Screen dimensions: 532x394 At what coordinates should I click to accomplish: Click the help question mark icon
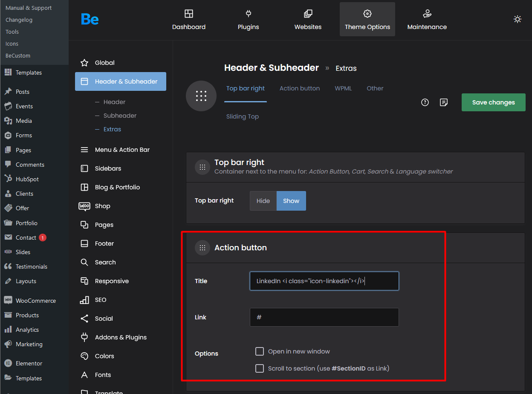pyautogui.click(x=425, y=102)
